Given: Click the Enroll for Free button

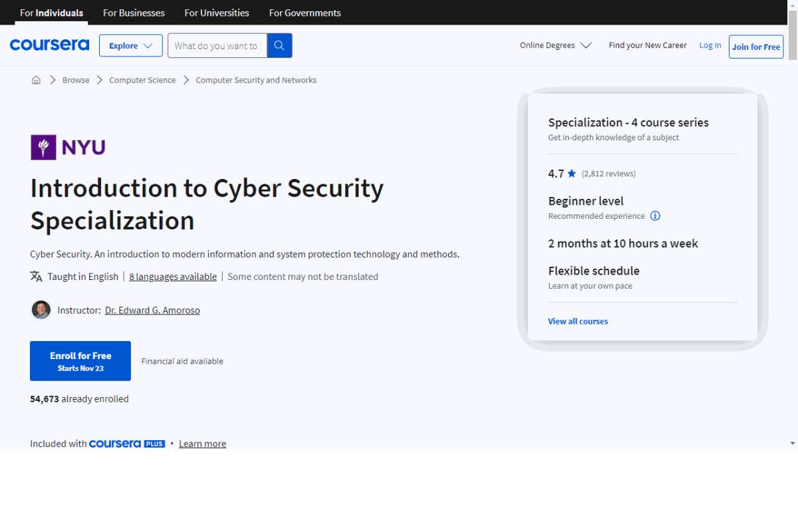Looking at the screenshot, I should tap(80, 360).
